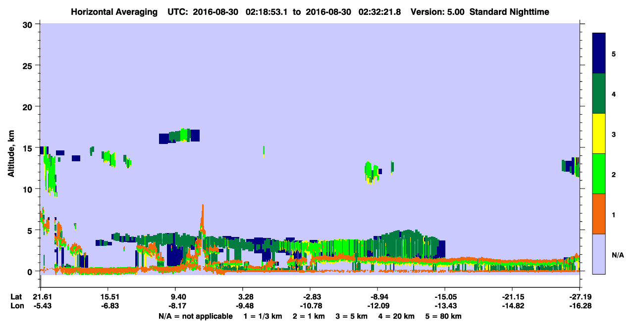Click 'Version: 5.00' in the title
Image resolution: width=644 pixels, height=330 pixels.
[437, 11]
